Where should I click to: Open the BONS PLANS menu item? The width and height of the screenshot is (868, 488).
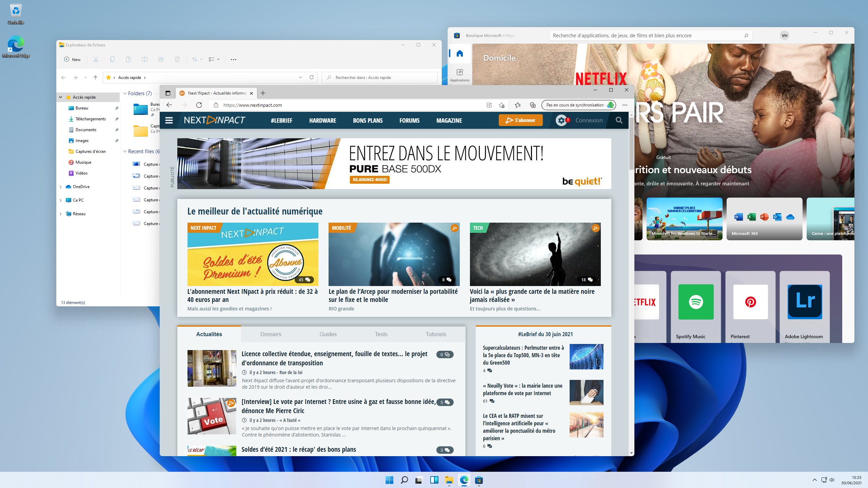point(368,120)
